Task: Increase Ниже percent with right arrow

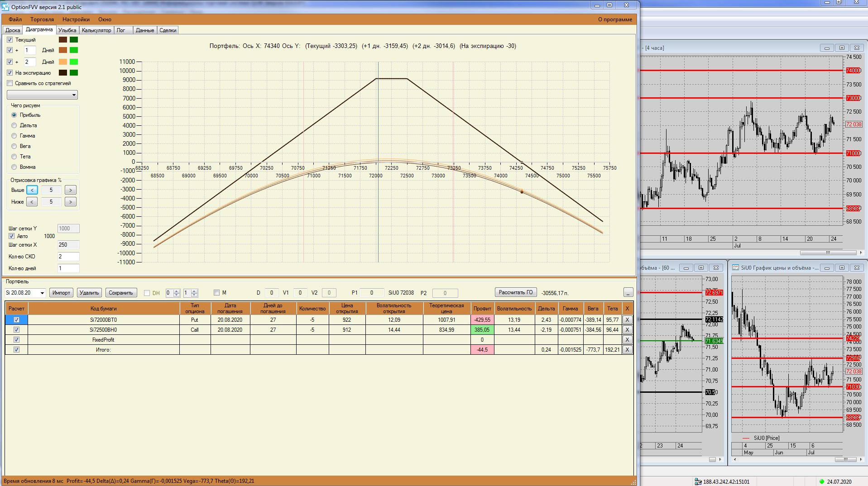Action: pyautogui.click(x=70, y=202)
